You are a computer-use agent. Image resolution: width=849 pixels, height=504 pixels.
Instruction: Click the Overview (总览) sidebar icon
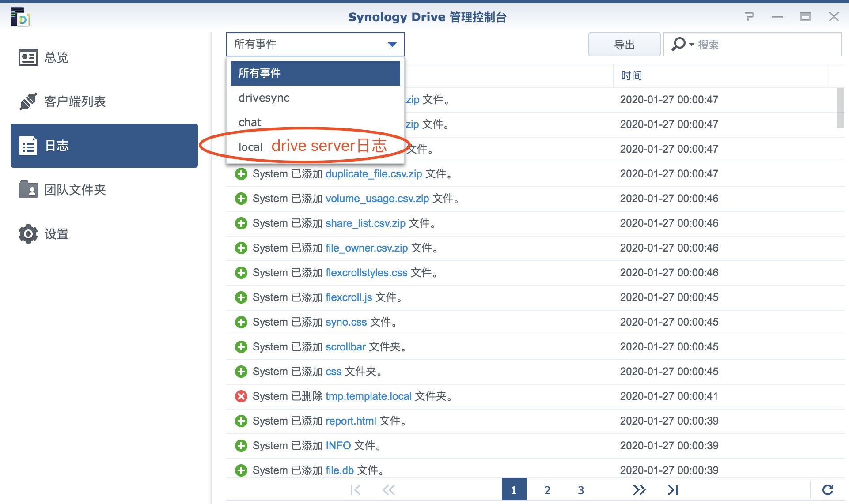(x=28, y=57)
